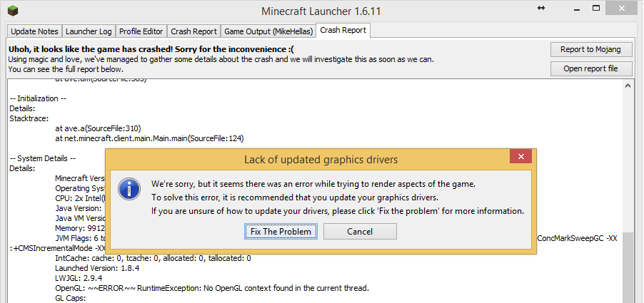644x303 pixels.
Task: Click the 'Uhoh, it looks like the game has crashed' heading
Action: point(151,50)
